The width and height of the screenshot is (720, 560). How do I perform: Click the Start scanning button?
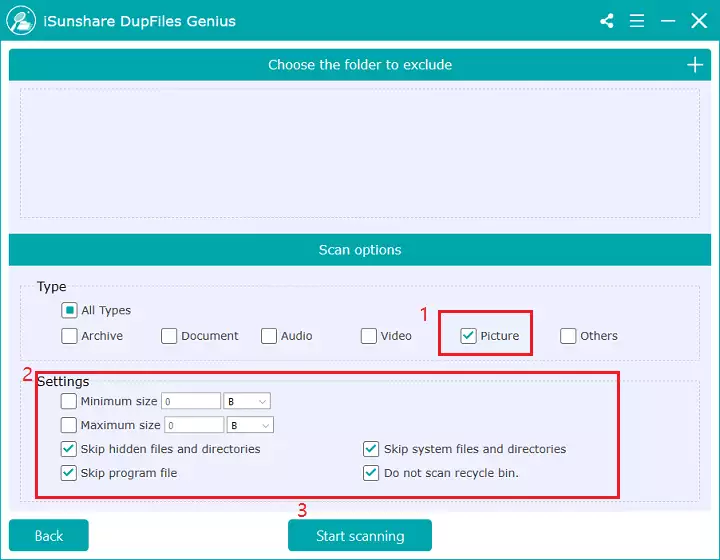point(360,535)
